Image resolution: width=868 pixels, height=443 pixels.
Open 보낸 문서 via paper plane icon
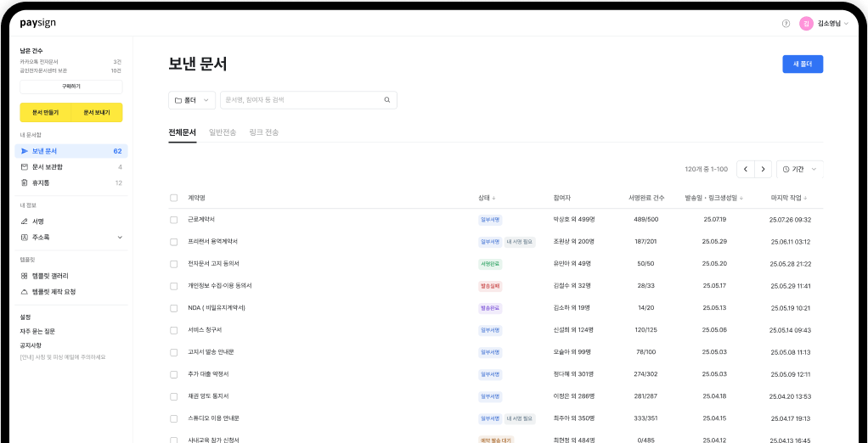(25, 151)
